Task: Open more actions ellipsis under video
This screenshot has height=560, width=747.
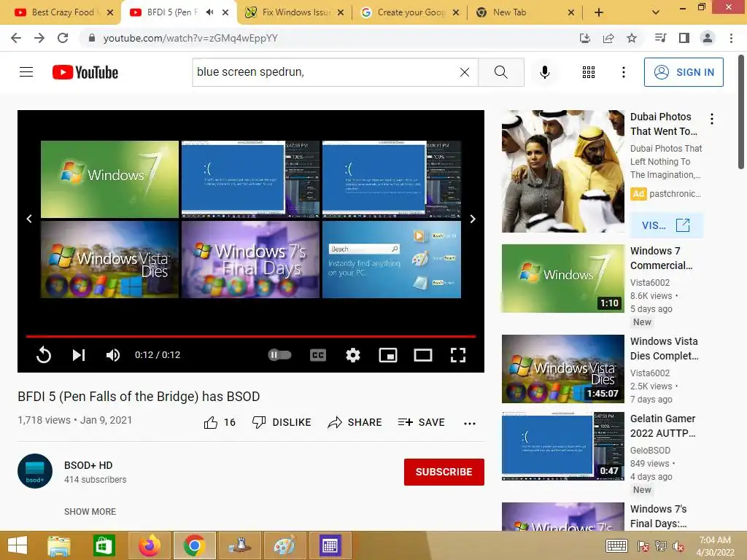Action: (x=470, y=424)
